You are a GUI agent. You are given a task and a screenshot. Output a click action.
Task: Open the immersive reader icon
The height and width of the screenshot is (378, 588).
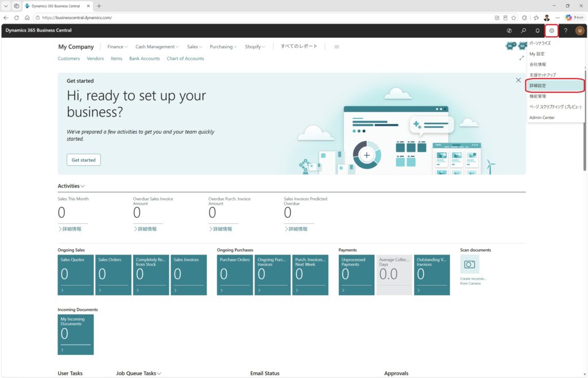[505, 18]
